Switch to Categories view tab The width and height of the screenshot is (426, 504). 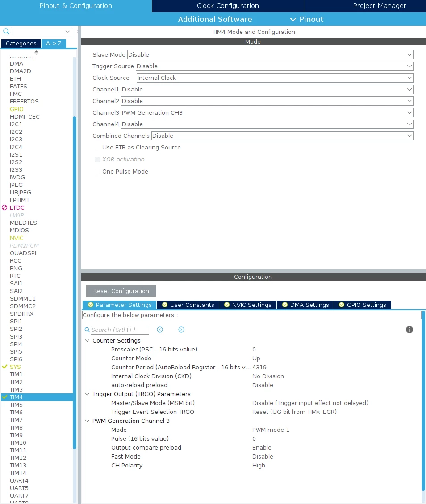pos(21,43)
